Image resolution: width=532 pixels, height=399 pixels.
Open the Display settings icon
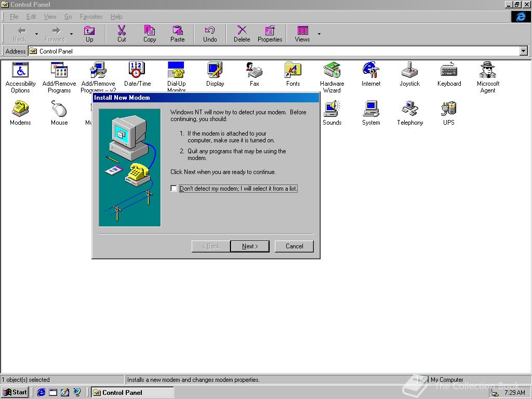pyautogui.click(x=215, y=74)
